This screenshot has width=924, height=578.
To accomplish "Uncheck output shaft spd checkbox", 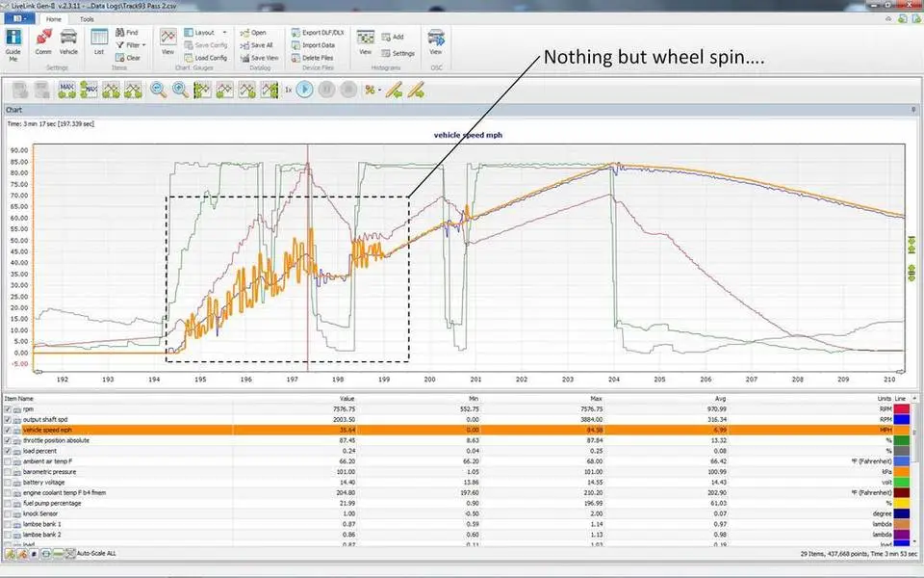I will click(x=8, y=419).
